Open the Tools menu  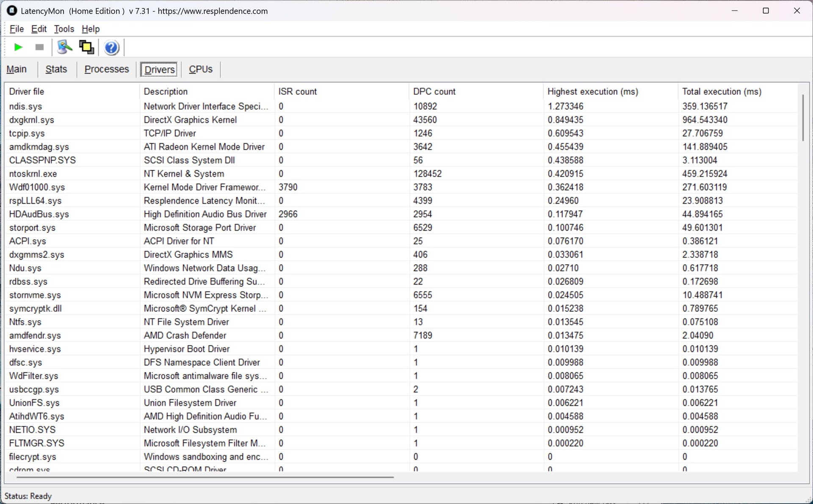64,29
